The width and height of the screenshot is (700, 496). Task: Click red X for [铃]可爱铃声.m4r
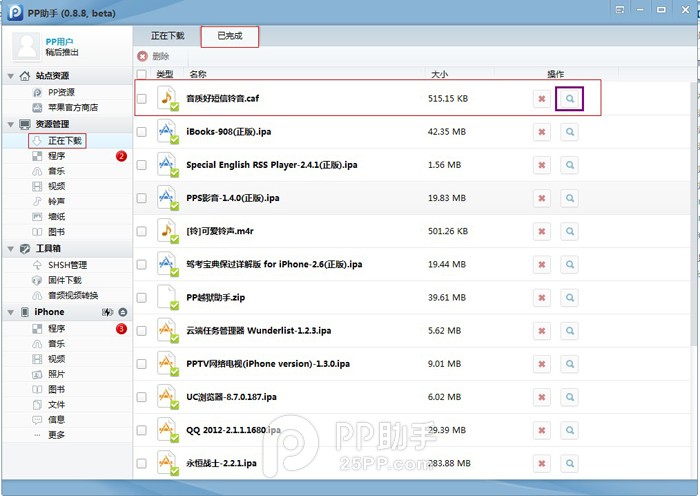(x=541, y=231)
